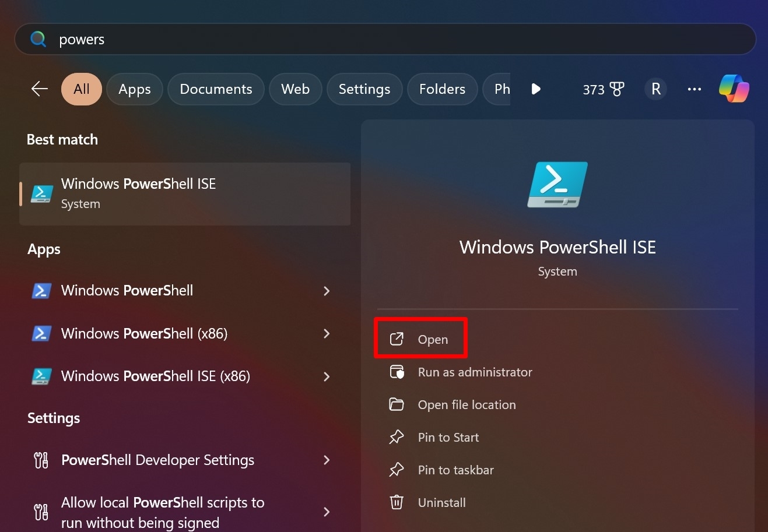Open the R account avatar

tap(656, 89)
